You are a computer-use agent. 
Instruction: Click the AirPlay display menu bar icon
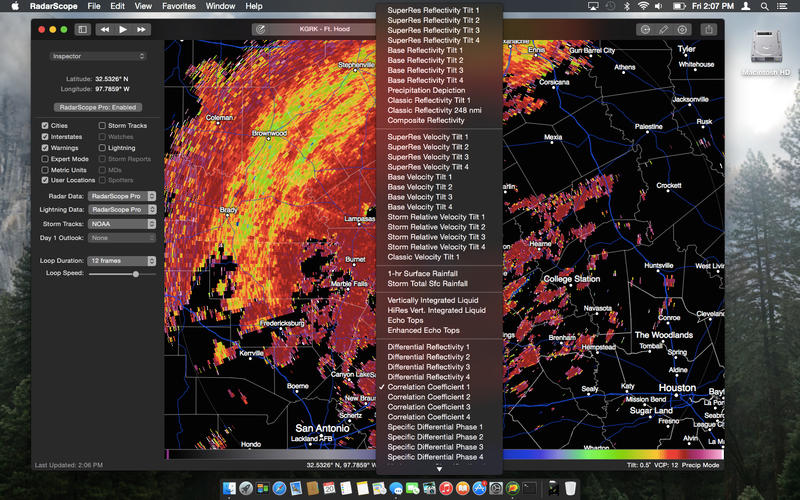(x=593, y=6)
